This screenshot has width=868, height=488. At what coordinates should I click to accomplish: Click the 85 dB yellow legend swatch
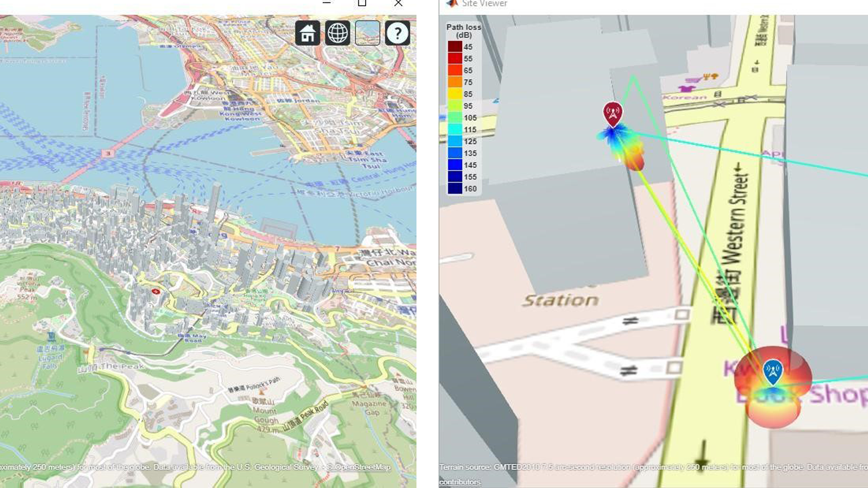click(x=455, y=94)
